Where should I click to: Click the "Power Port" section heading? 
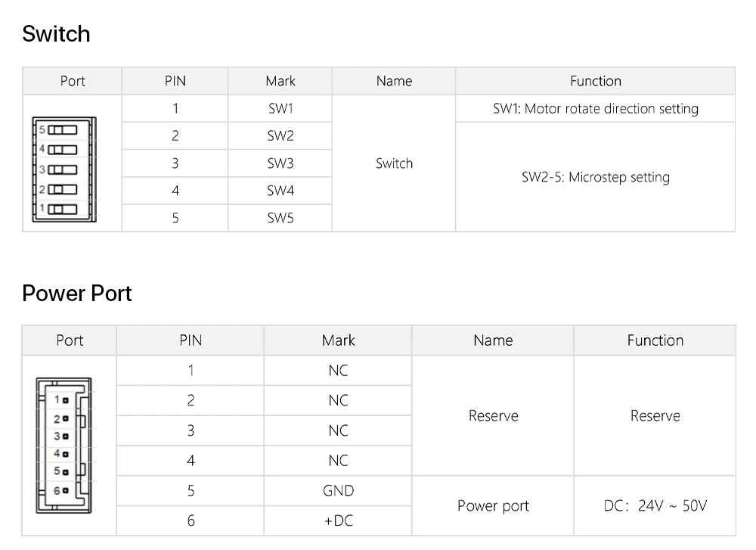coord(77,294)
